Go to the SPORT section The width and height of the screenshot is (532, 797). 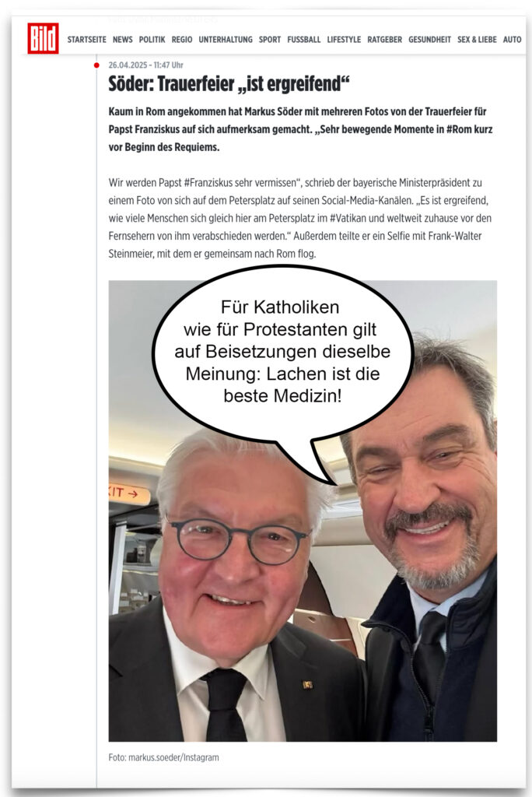(x=270, y=40)
